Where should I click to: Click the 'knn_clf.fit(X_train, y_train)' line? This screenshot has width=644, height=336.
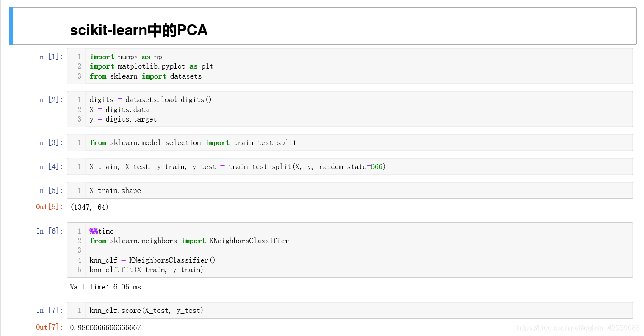(x=146, y=270)
